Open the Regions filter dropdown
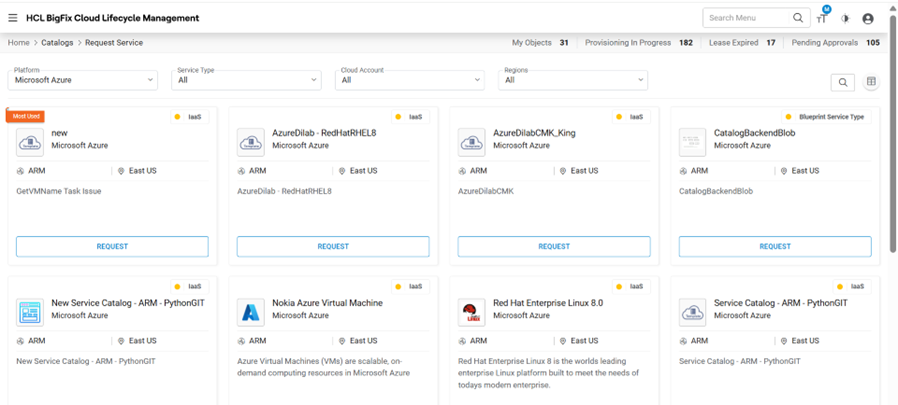This screenshot has height=405, width=898. pyautogui.click(x=575, y=80)
